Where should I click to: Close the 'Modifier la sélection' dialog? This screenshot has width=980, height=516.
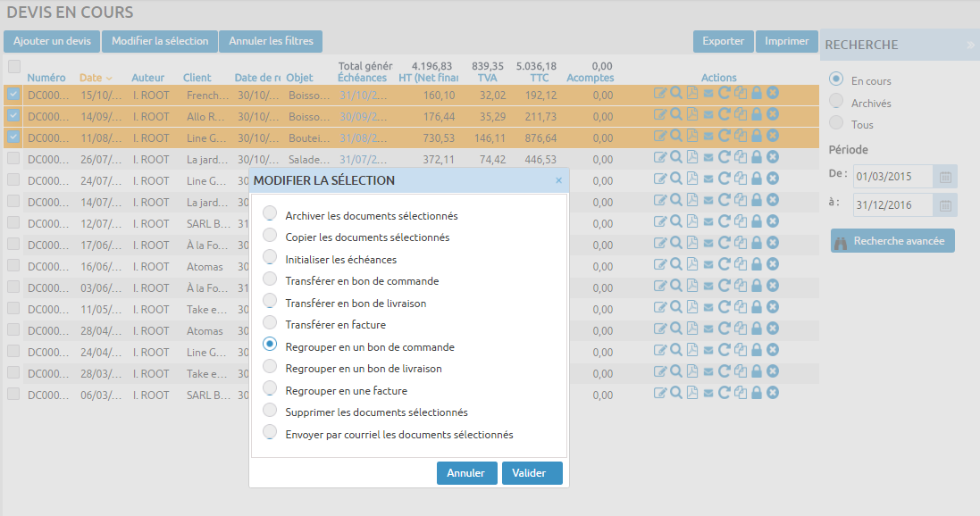click(x=559, y=180)
